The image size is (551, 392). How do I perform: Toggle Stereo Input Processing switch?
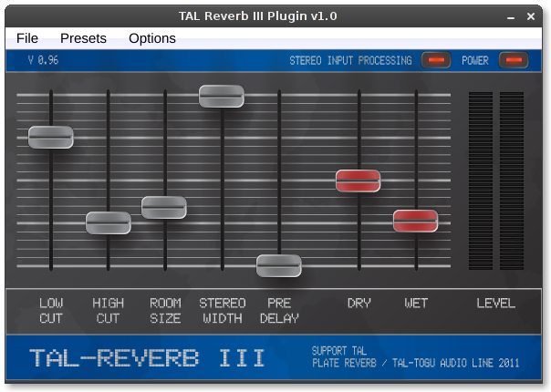pyautogui.click(x=436, y=60)
